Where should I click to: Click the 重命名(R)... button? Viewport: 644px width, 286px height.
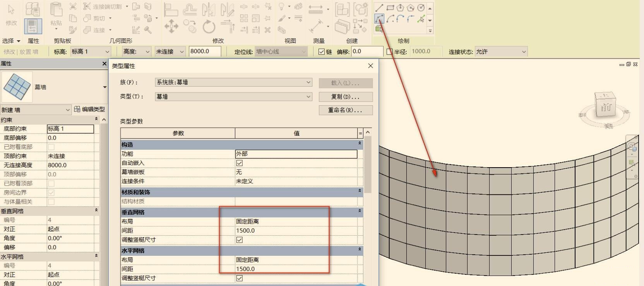(346, 110)
